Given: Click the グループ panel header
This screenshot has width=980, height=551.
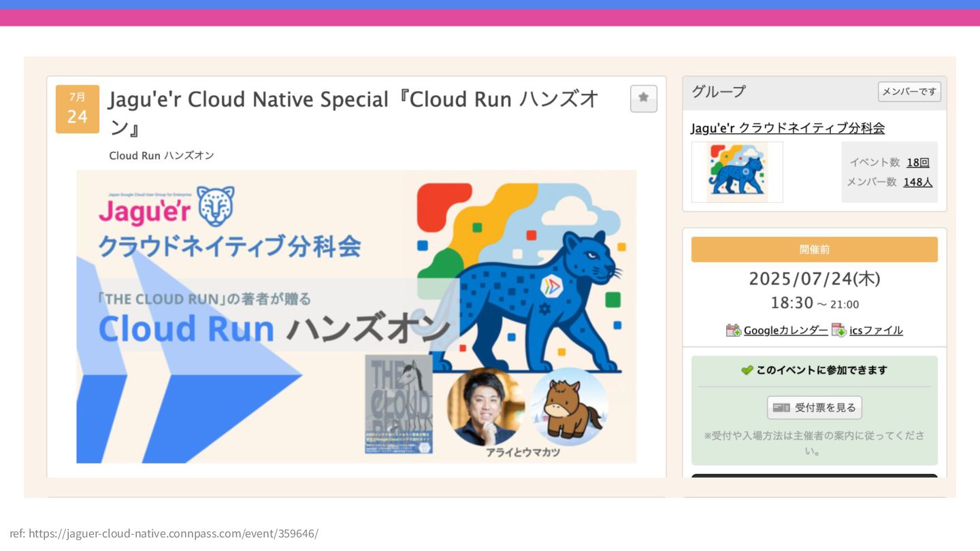Looking at the screenshot, I should coord(815,93).
